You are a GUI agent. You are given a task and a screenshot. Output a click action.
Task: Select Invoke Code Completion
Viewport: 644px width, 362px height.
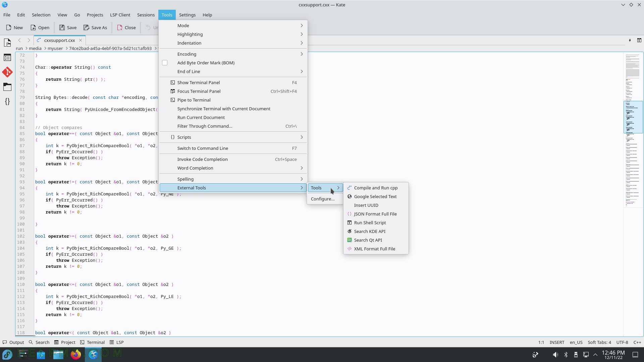point(233,159)
